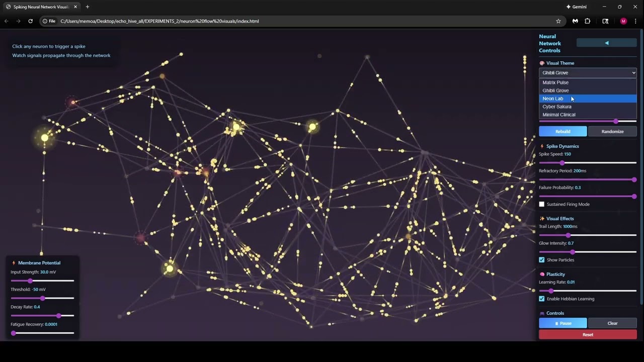The image size is (644, 362).
Task: Click the browser address bar URL
Action: [159, 21]
